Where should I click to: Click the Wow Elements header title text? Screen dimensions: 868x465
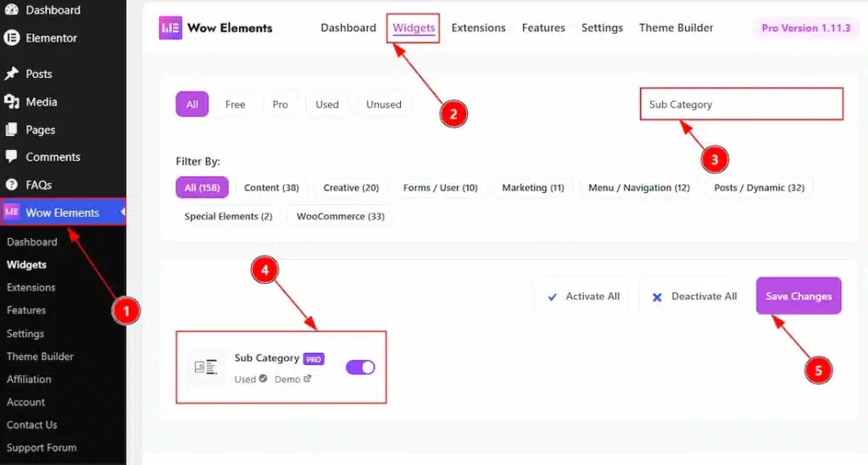230,28
